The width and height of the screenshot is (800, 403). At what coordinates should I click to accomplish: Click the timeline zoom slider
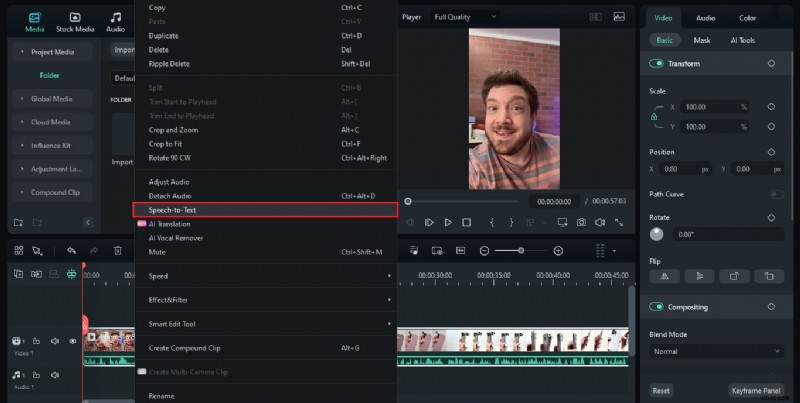click(521, 250)
